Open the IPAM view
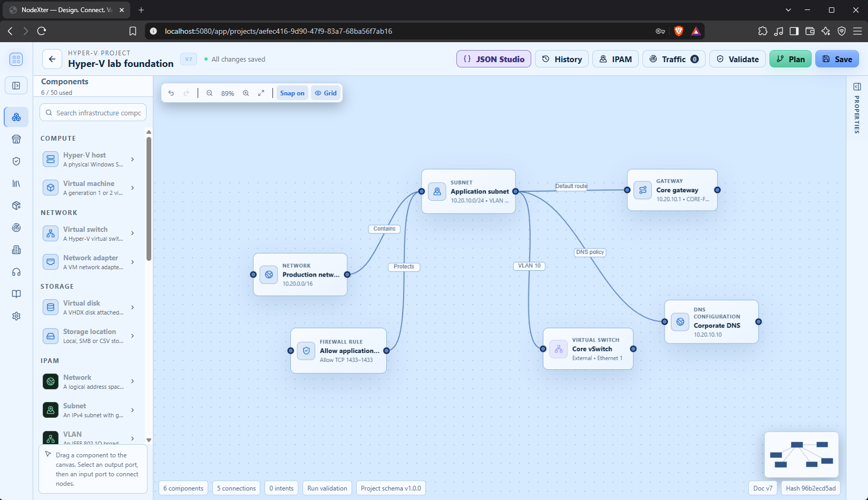Screen dimensions: 868x500 (616, 59)
